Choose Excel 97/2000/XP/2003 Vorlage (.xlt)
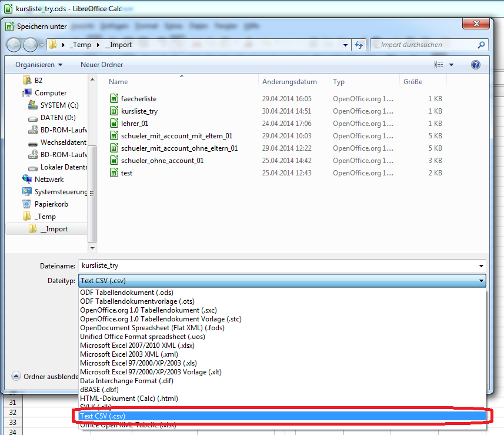The width and height of the screenshot is (504, 435). [282, 372]
